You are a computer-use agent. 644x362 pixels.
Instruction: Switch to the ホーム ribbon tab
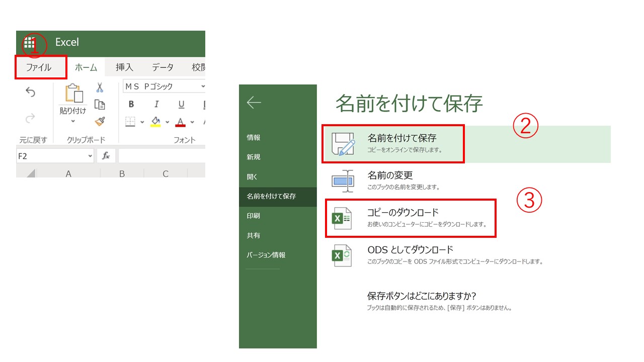[x=86, y=67]
